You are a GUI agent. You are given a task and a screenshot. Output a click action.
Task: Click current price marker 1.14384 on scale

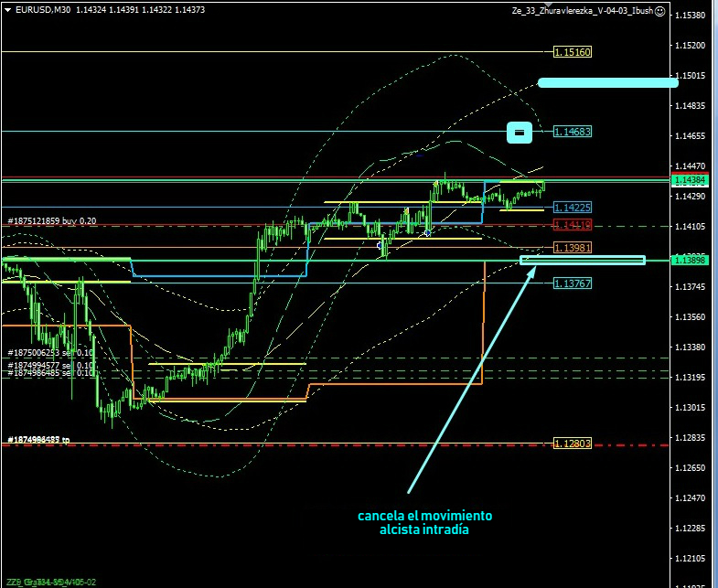tap(694, 180)
